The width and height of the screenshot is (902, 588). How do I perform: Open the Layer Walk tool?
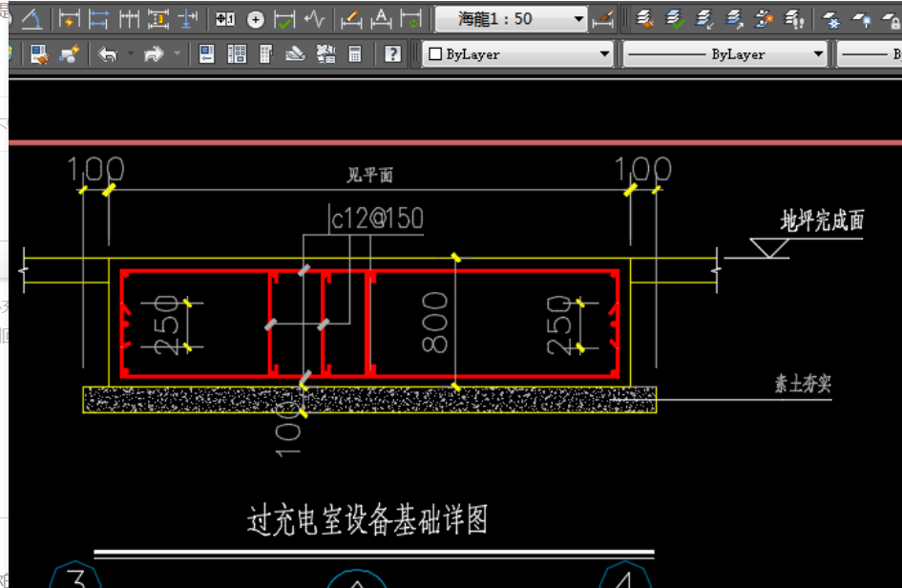[x=794, y=19]
